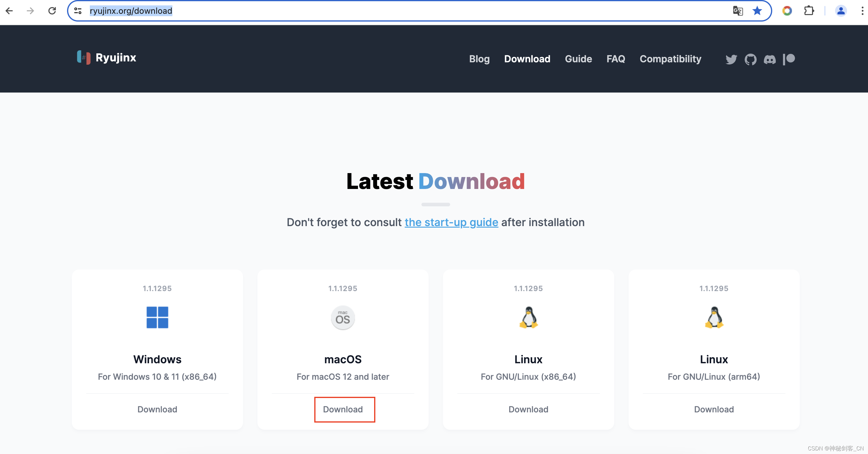Click the Ryujinx logo in header
Image resolution: width=868 pixels, height=454 pixels.
(x=84, y=57)
